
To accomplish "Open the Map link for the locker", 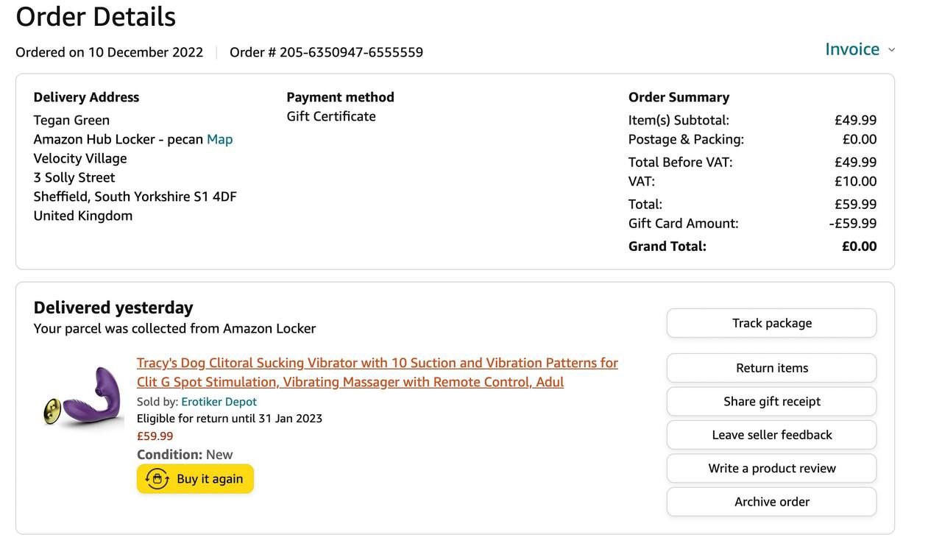I will pyautogui.click(x=219, y=139).
